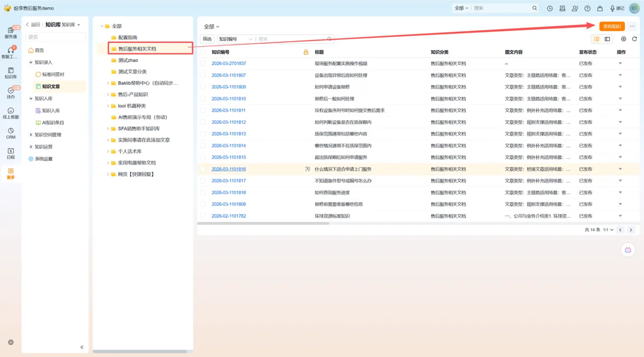
Task: Click the refresh icon above the table
Action: (x=634, y=39)
